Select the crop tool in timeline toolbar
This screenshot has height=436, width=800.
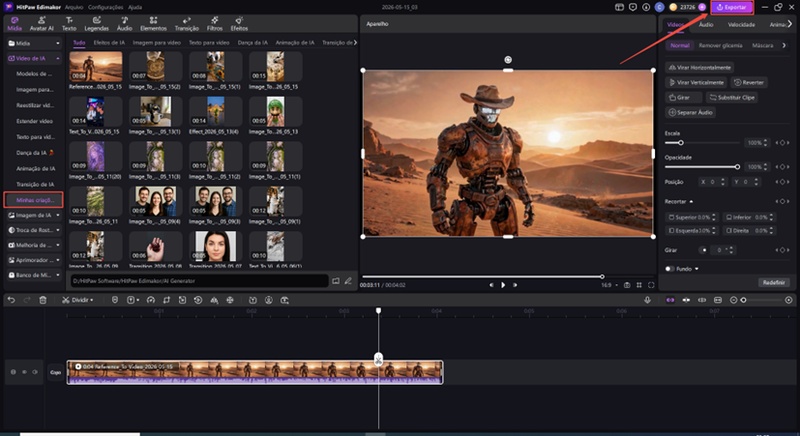pos(166,300)
